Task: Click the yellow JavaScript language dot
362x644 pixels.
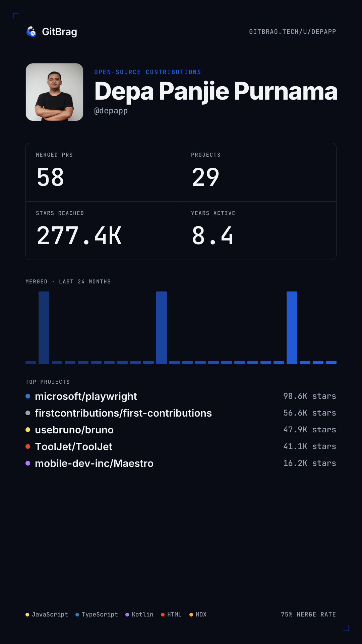Action: point(27,614)
